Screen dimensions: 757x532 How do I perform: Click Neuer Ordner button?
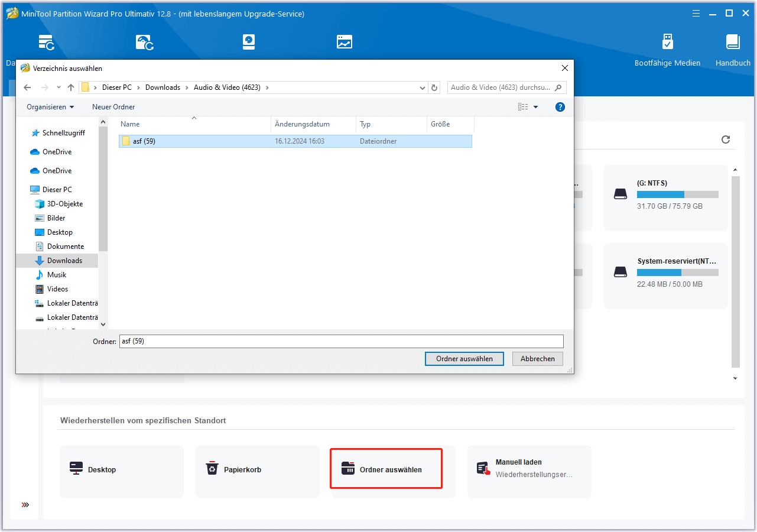pyautogui.click(x=113, y=107)
